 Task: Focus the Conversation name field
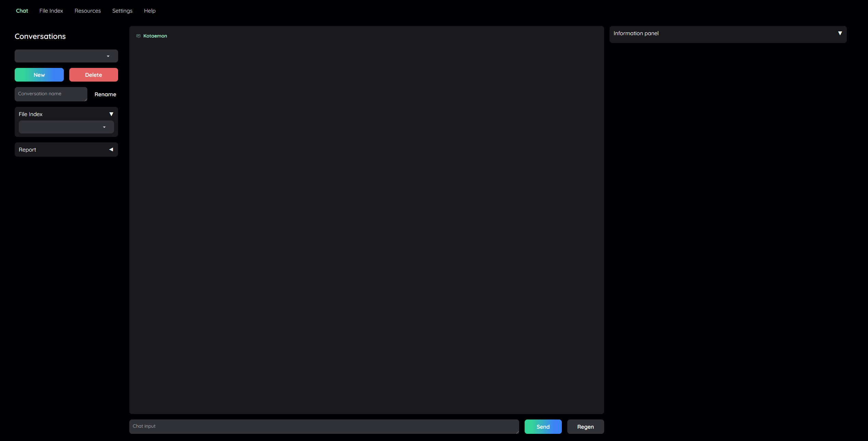(x=51, y=94)
